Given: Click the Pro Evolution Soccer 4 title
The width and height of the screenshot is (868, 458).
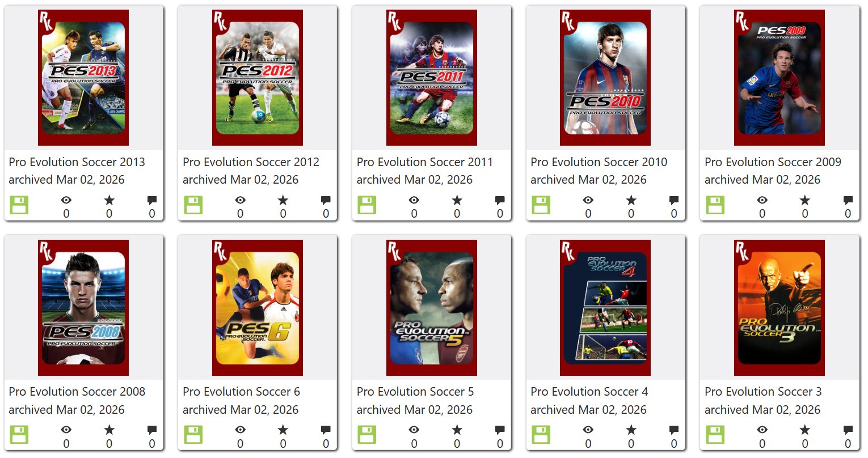Looking at the screenshot, I should 589,392.
